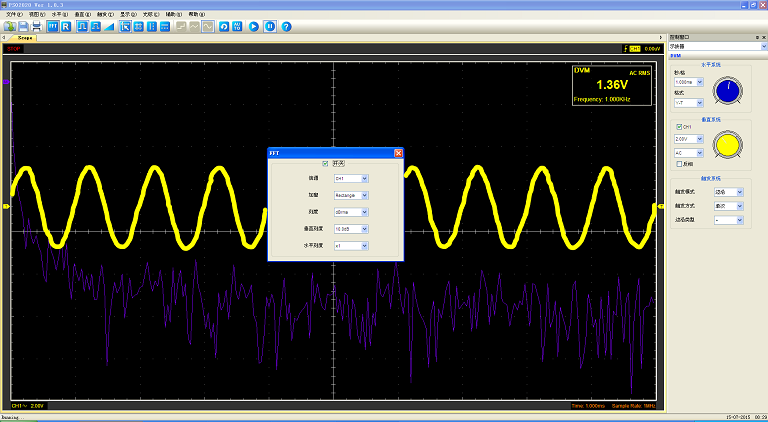
Task: Open the first menu in menu bar
Action: (x=14, y=15)
